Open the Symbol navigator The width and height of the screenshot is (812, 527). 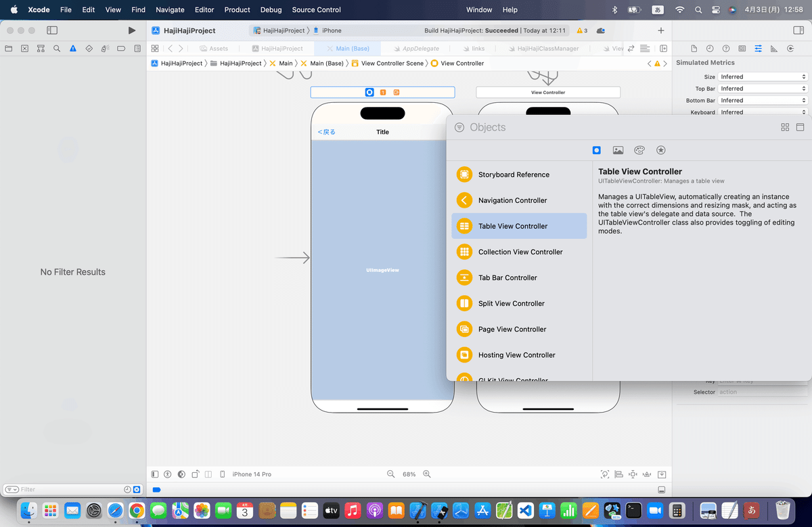[x=41, y=49]
